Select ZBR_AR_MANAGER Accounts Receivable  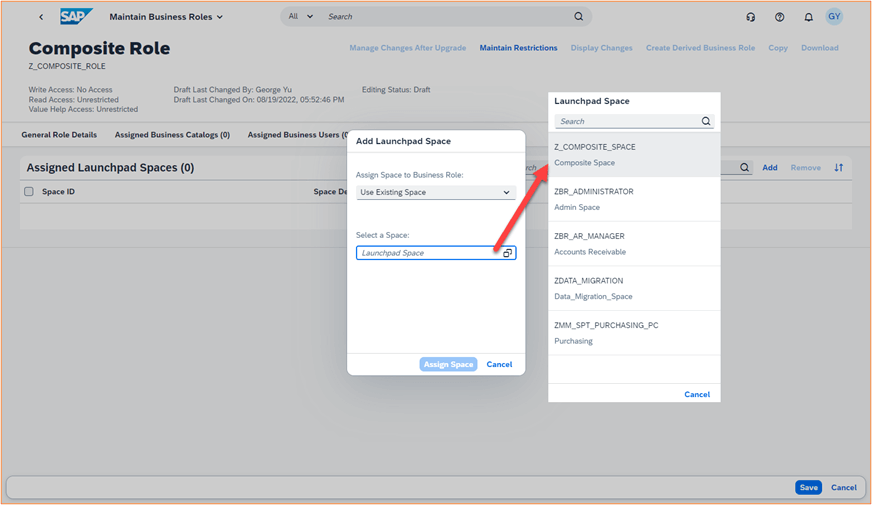point(634,244)
